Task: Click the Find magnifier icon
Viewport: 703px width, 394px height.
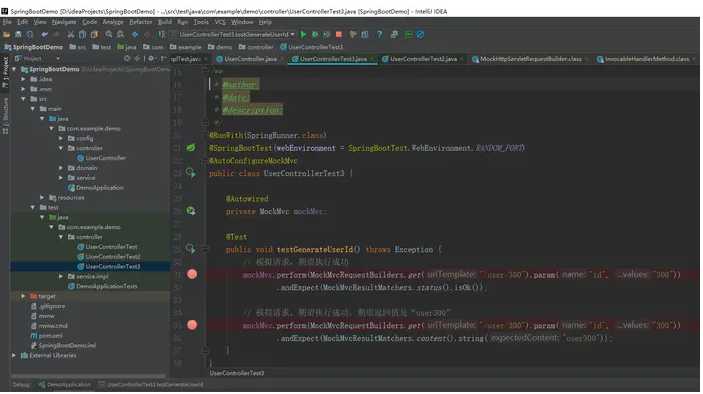Action: 109,35
